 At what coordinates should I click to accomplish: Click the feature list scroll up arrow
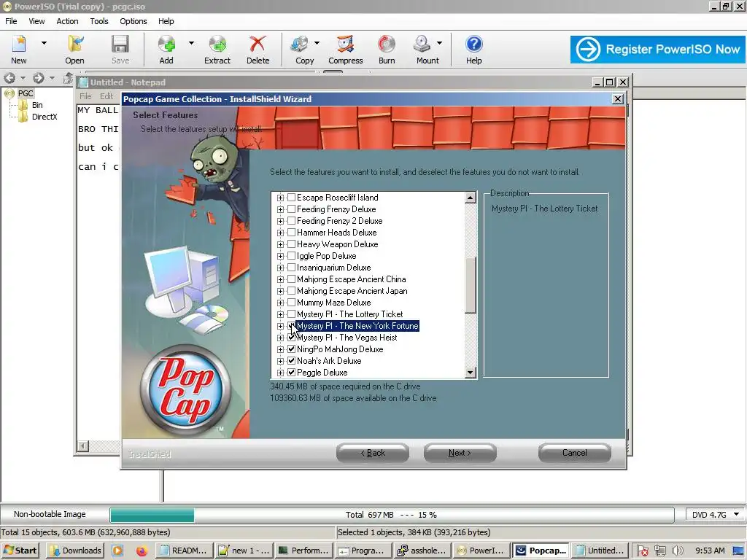click(471, 197)
